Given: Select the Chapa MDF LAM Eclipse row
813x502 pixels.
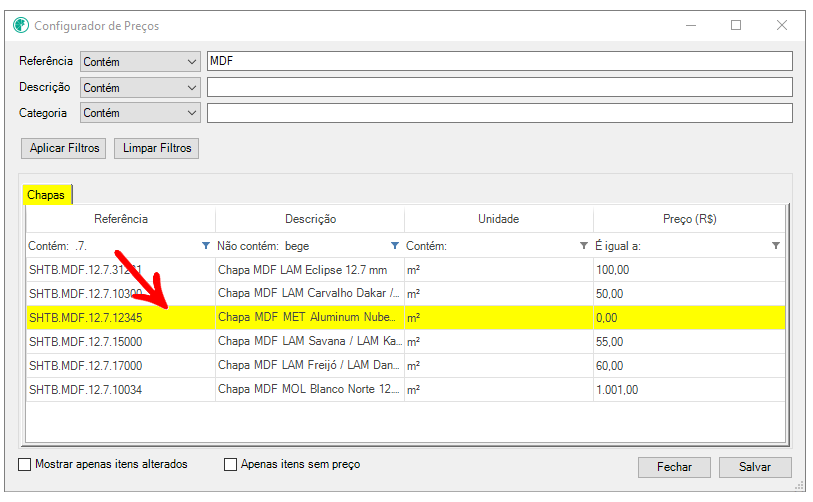Looking at the screenshot, I should click(405, 270).
